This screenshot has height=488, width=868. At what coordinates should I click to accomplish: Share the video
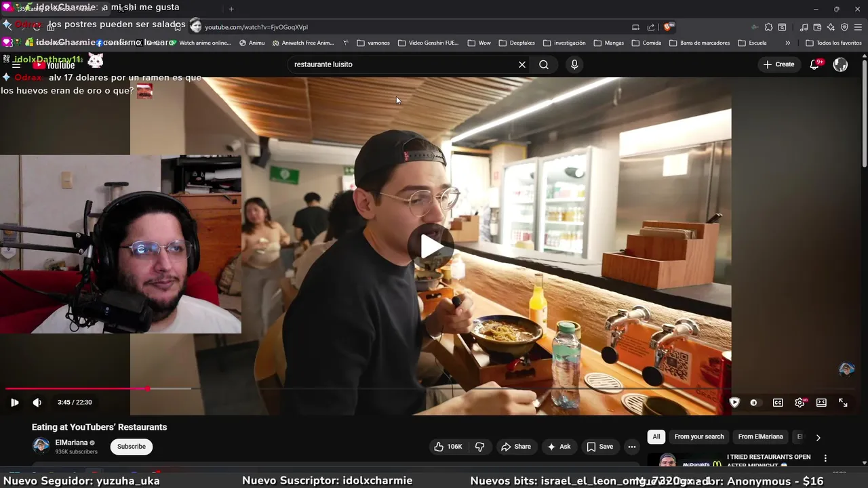click(x=515, y=447)
